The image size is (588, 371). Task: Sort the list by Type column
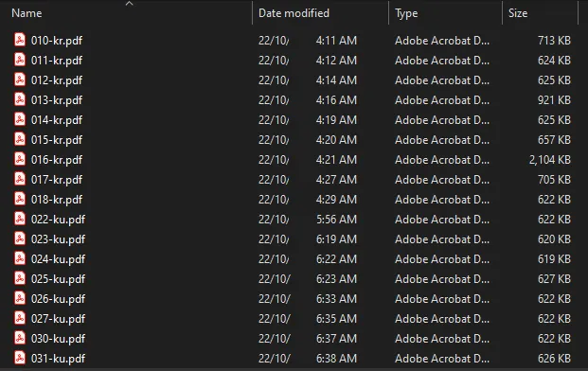click(x=406, y=13)
